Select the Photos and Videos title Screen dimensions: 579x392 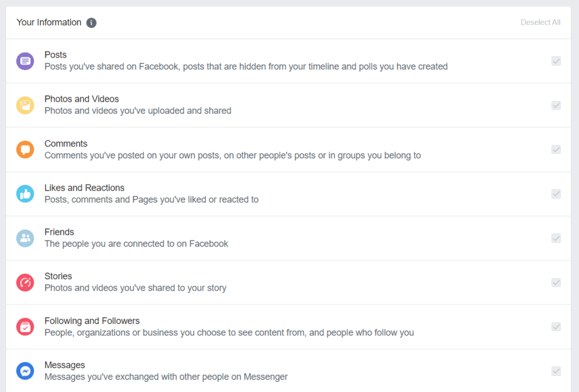[81, 99]
